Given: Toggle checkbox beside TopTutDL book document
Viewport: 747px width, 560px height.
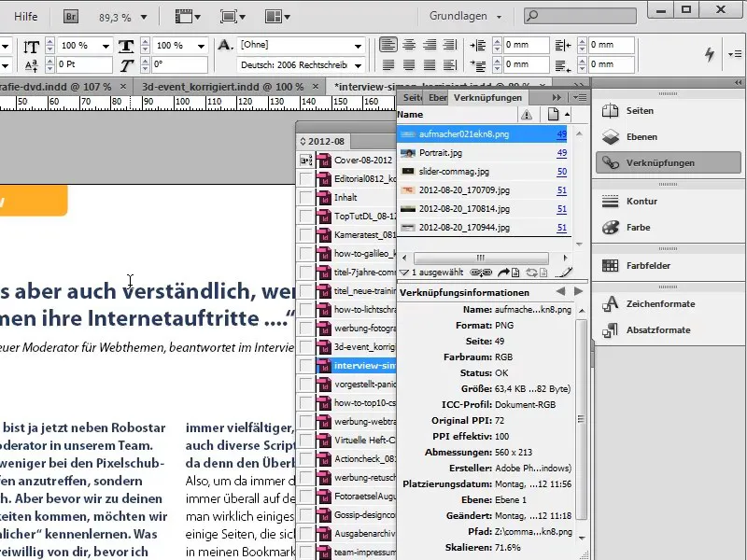Looking at the screenshot, I should click(x=305, y=217).
